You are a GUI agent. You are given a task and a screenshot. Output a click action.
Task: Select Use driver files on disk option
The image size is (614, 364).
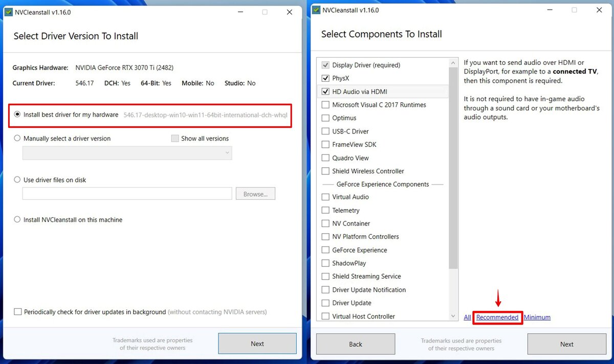(x=17, y=180)
